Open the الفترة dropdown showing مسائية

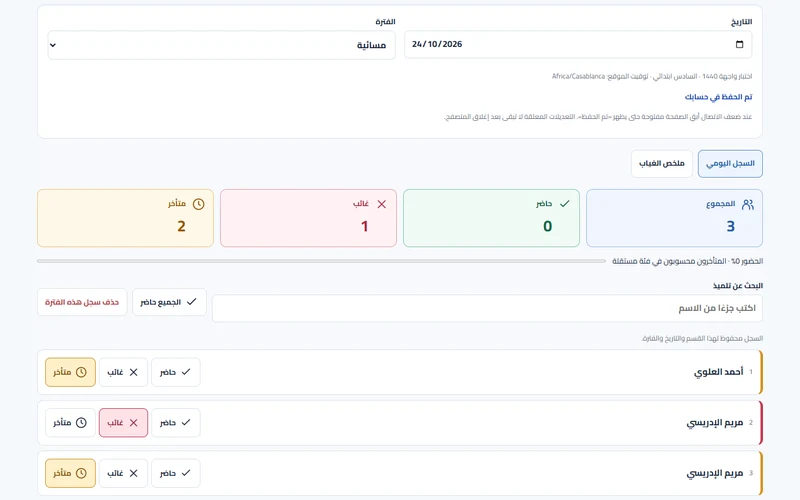pyautogui.click(x=221, y=45)
